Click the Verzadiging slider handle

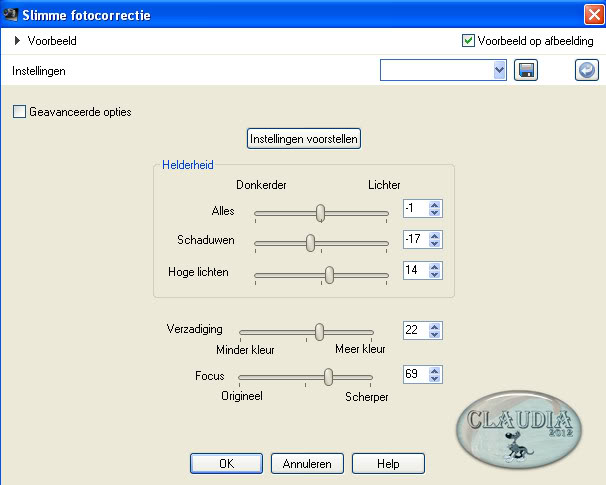click(x=319, y=332)
